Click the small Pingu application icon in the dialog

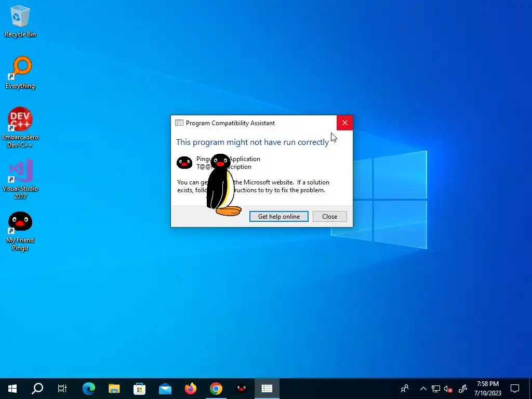pos(184,163)
